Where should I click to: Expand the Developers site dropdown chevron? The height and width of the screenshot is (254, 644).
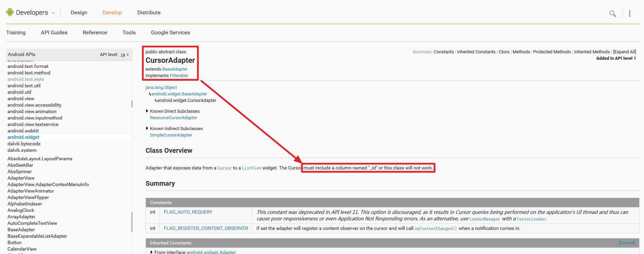(x=53, y=13)
